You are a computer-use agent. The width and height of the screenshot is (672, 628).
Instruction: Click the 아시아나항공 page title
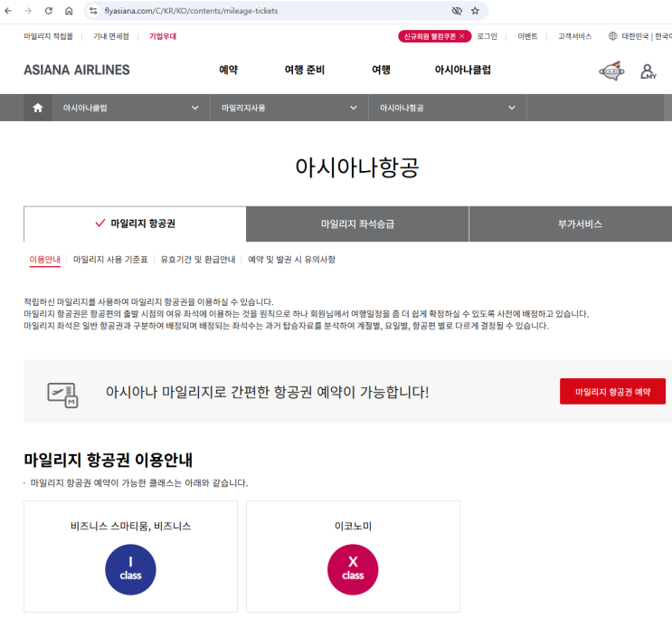tap(357, 167)
